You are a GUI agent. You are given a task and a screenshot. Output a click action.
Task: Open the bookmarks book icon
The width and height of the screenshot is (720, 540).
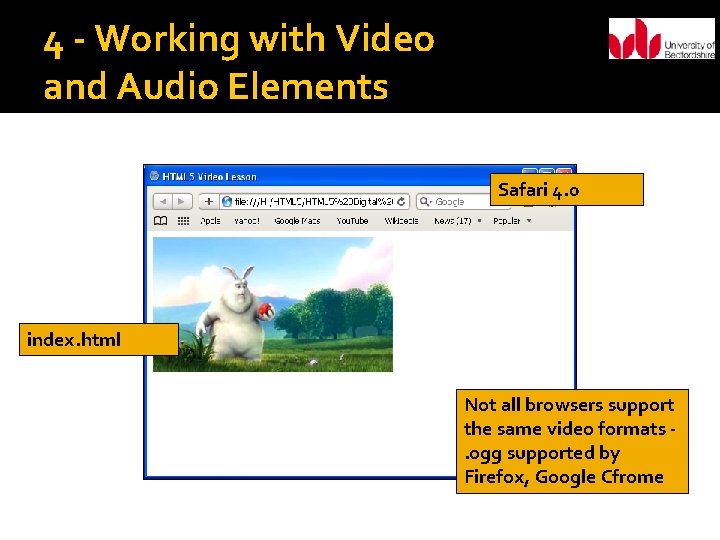160,221
